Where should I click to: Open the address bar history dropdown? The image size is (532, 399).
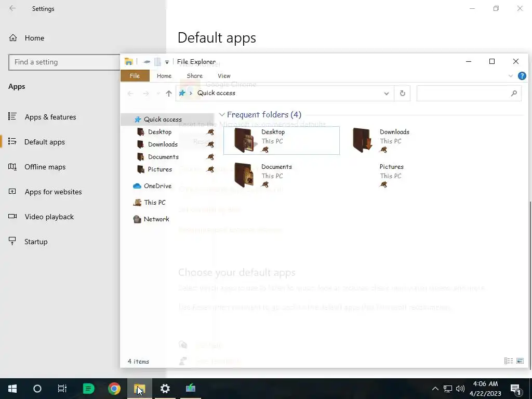pyautogui.click(x=387, y=94)
